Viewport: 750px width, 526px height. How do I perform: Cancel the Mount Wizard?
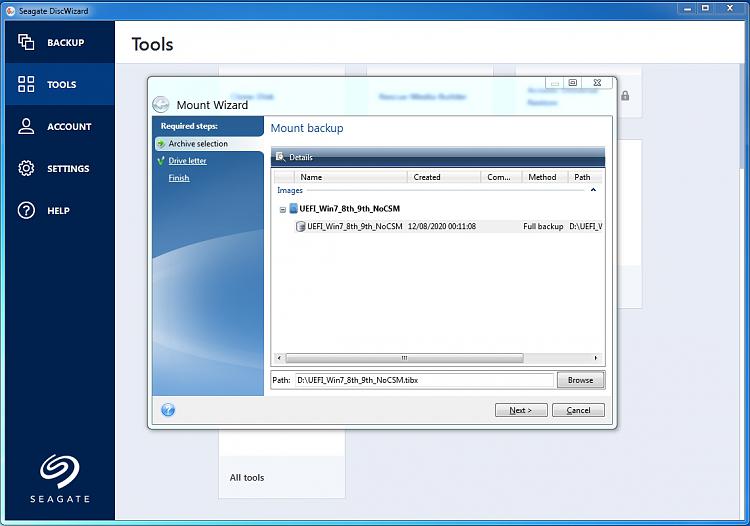578,410
